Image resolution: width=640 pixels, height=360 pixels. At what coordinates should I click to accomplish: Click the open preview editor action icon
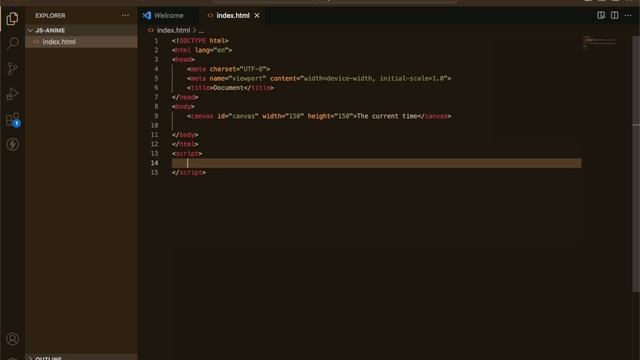point(601,16)
